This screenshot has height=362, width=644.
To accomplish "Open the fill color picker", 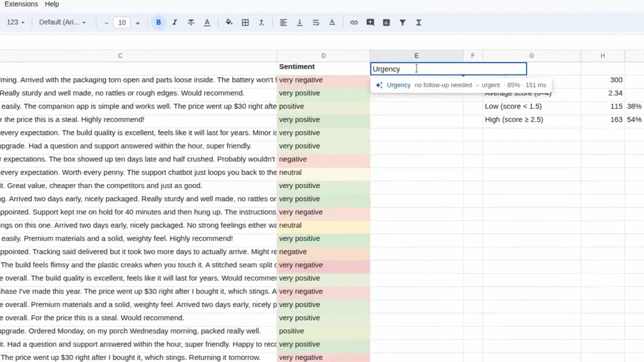I will 229,22.
